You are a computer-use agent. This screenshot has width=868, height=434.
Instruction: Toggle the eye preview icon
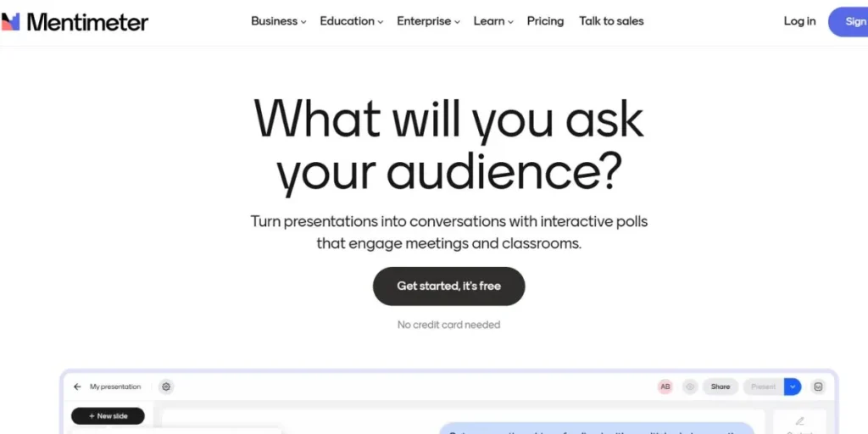tap(690, 387)
